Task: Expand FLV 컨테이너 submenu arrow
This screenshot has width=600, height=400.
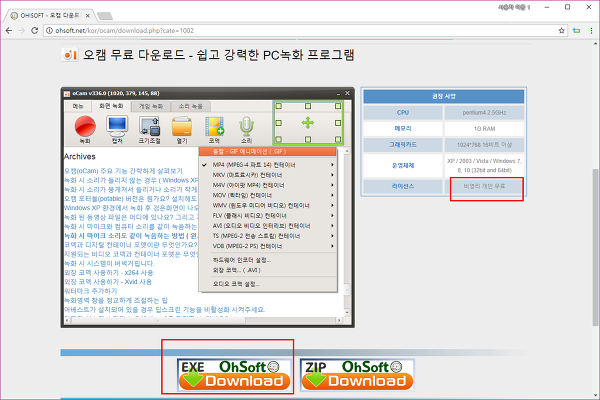Action: [332, 216]
